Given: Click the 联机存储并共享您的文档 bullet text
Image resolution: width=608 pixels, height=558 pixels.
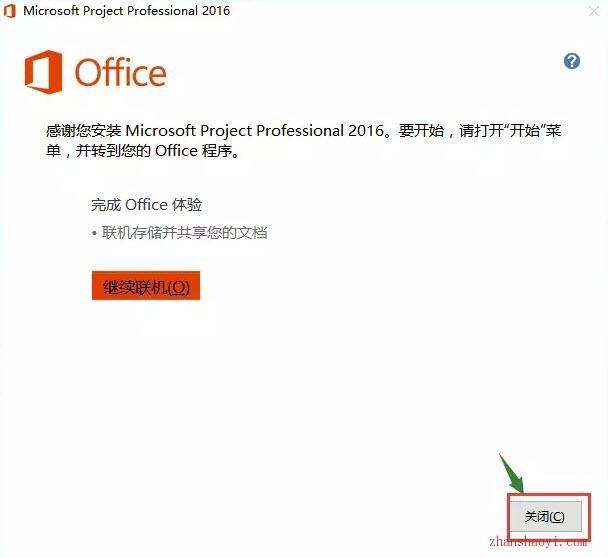Looking at the screenshot, I should [185, 233].
